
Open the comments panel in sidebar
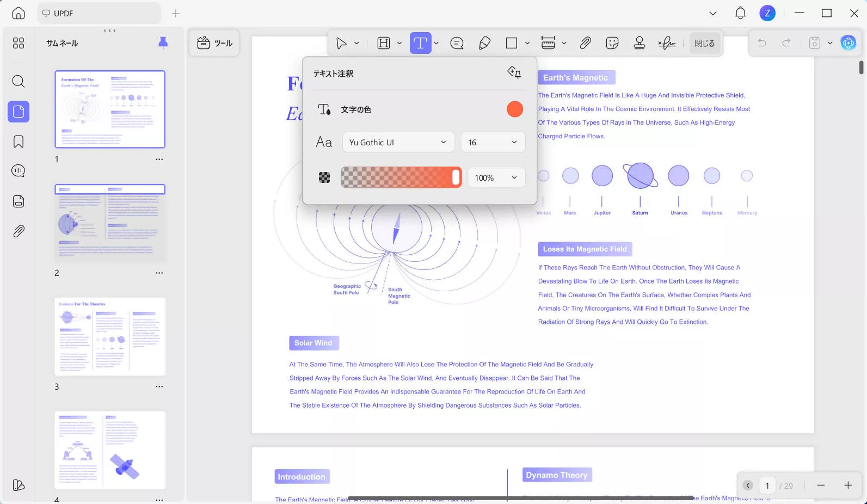(19, 171)
